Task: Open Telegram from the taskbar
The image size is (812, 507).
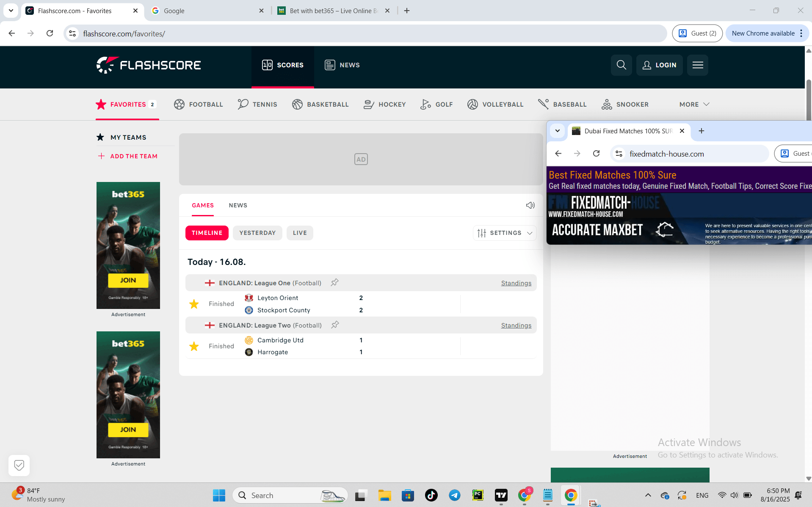Action: [x=455, y=495]
